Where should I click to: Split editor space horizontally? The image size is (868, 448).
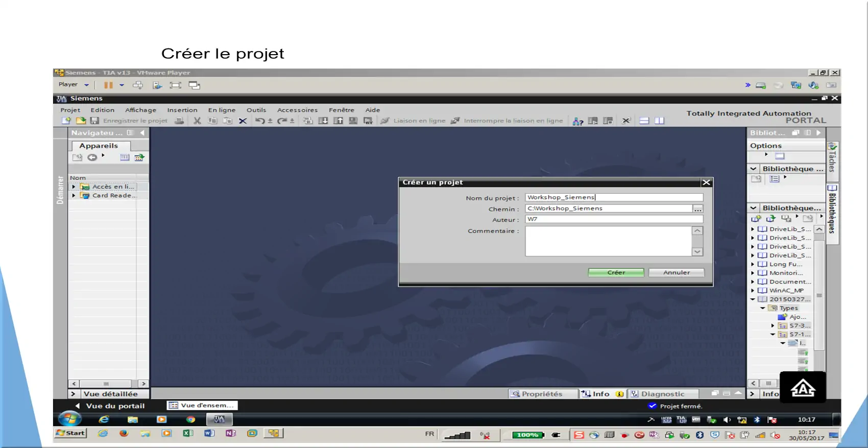click(x=644, y=121)
